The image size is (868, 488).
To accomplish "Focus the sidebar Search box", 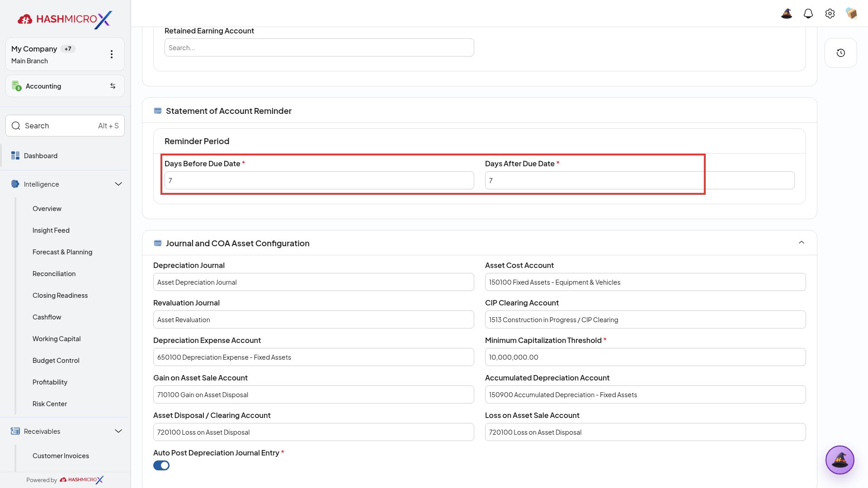I will click(65, 126).
